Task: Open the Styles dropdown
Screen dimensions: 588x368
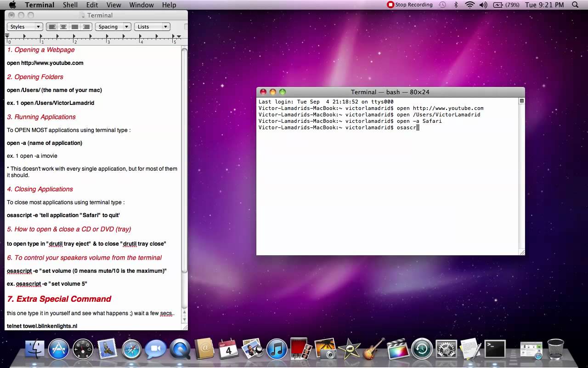Action: pos(25,27)
